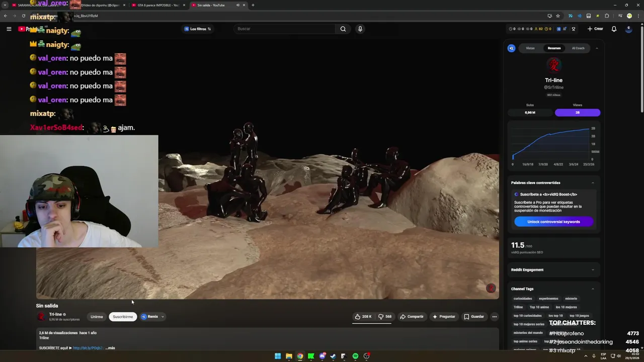
Task: Collapse the Channel Tags section
Action: pos(593,289)
